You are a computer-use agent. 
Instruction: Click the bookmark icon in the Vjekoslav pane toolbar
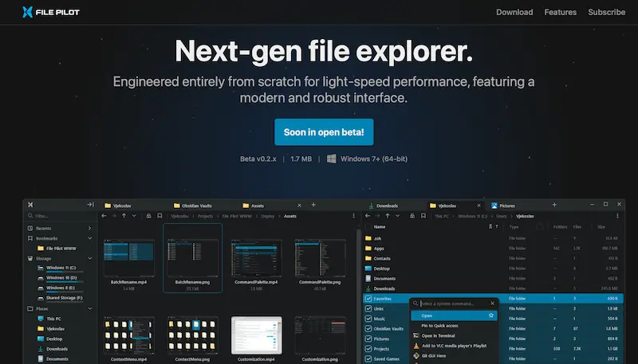point(423,216)
